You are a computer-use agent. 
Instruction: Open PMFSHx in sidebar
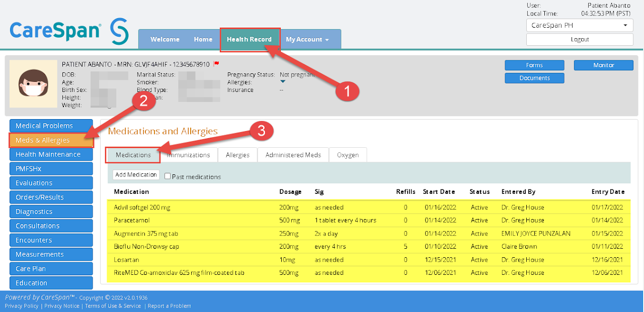[x=51, y=169]
